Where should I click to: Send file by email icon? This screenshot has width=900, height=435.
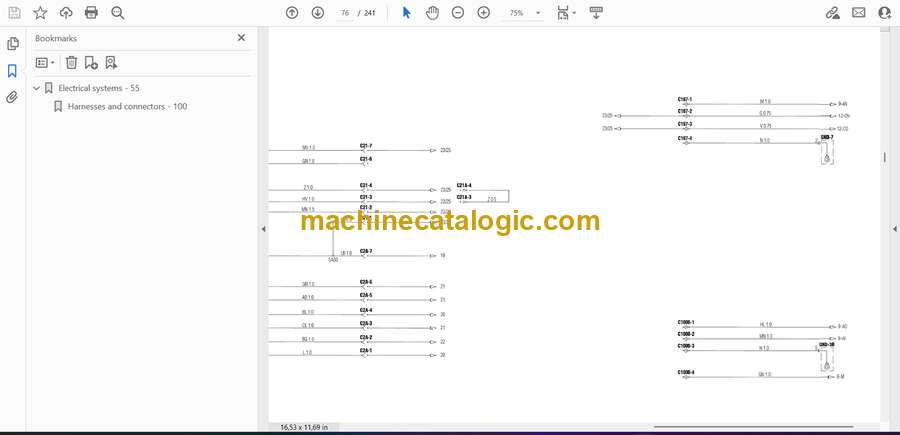[859, 13]
